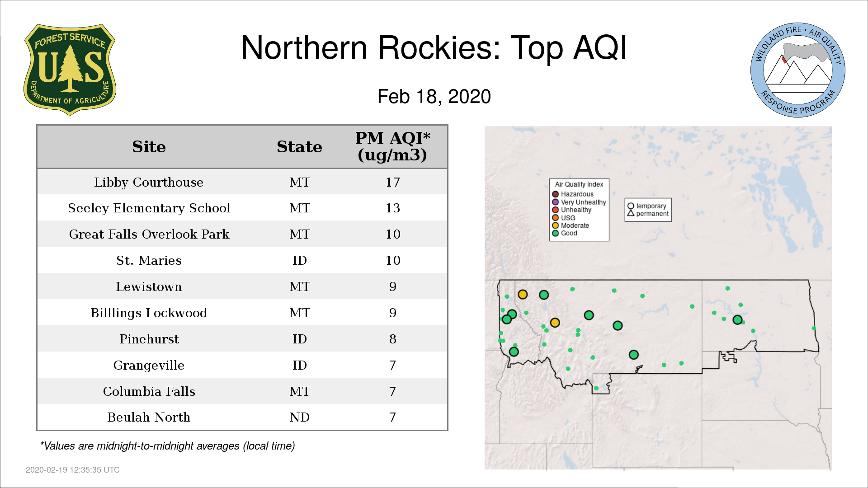
Task: Click the 'State' column header
Action: click(299, 147)
